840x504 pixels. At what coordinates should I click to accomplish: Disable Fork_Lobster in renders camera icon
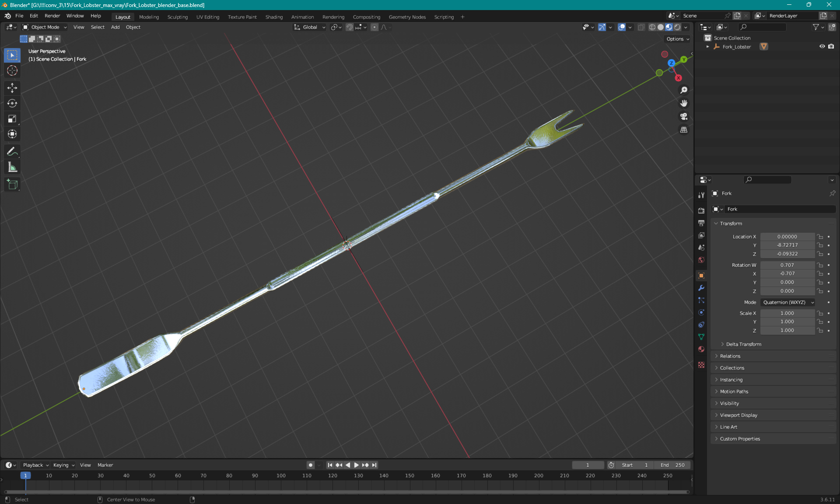pos(831,46)
